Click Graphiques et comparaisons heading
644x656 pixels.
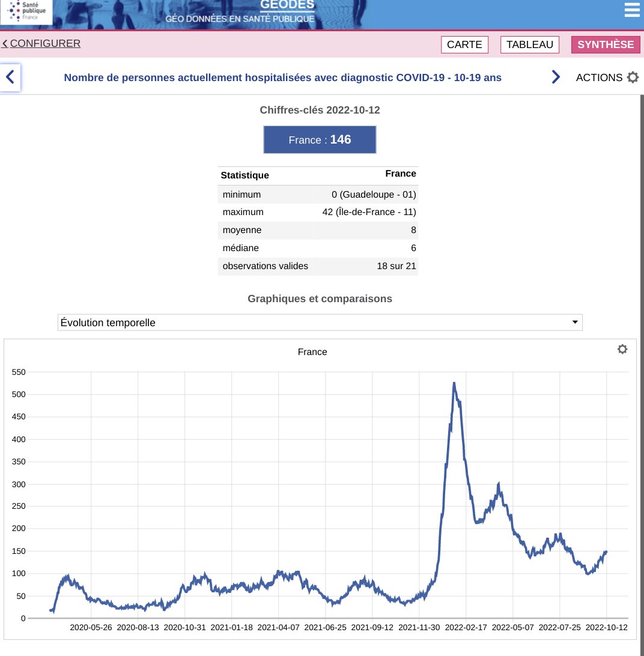[x=320, y=299]
